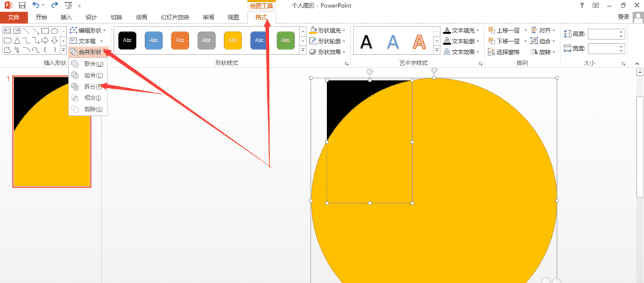
Task: Choose 拆分(F) from Merge Shapes menu
Action: (x=88, y=87)
